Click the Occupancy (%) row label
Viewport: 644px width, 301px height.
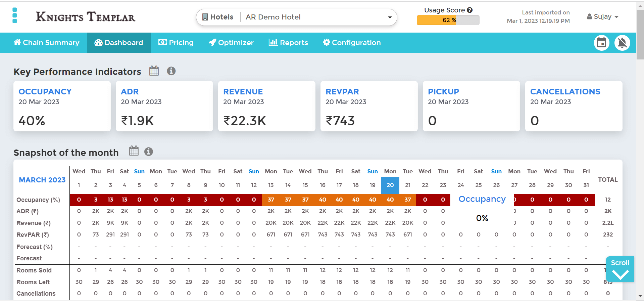tap(38, 200)
